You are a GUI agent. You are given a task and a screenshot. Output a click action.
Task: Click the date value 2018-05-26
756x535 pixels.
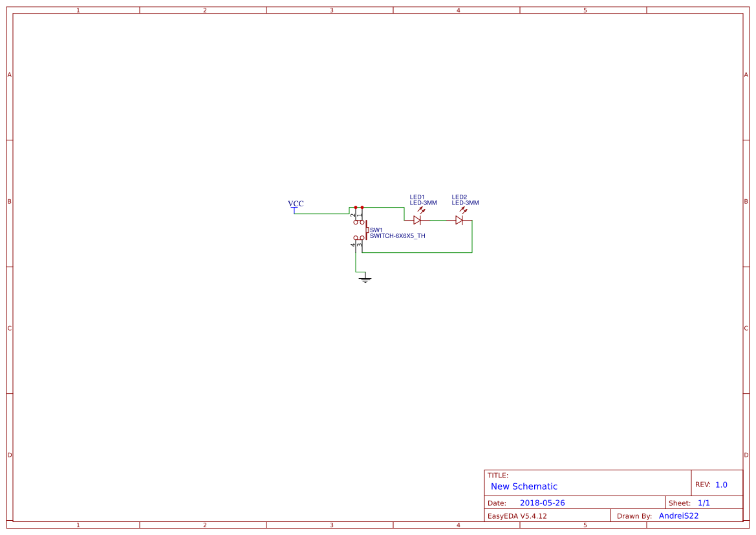click(543, 503)
